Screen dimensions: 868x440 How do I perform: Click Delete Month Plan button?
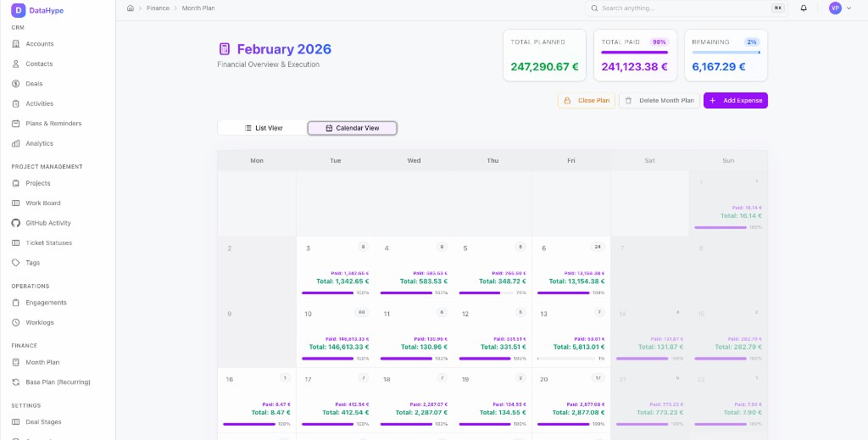click(x=659, y=101)
